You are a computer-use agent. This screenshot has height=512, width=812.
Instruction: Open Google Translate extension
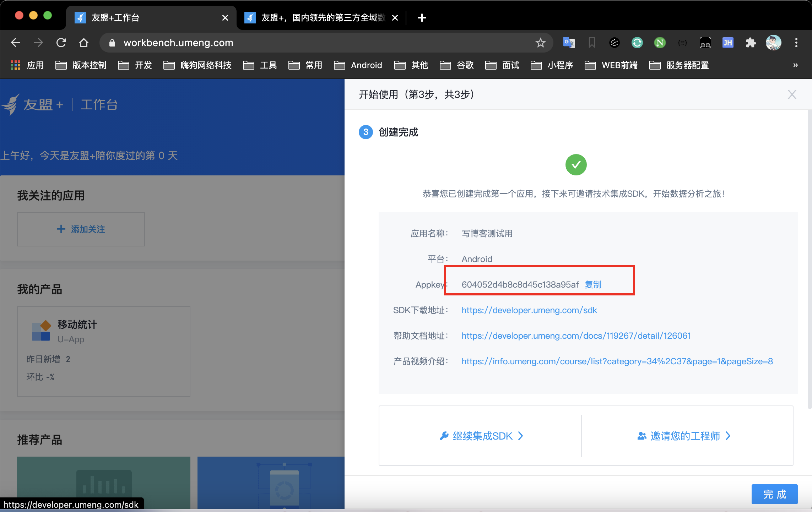click(569, 43)
